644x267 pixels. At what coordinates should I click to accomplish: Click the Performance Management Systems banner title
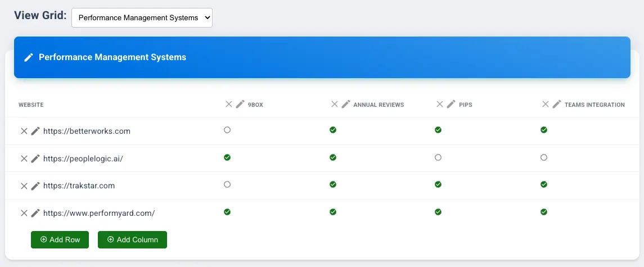tap(112, 57)
